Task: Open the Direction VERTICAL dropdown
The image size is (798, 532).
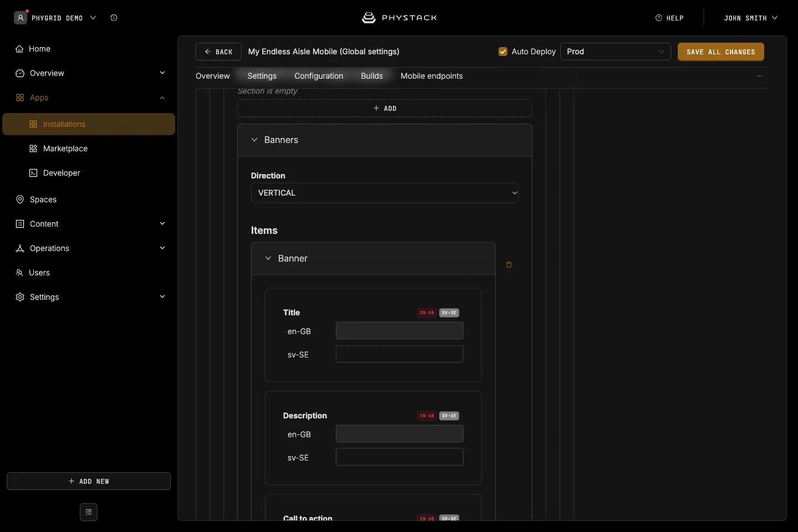Action: [x=385, y=193]
